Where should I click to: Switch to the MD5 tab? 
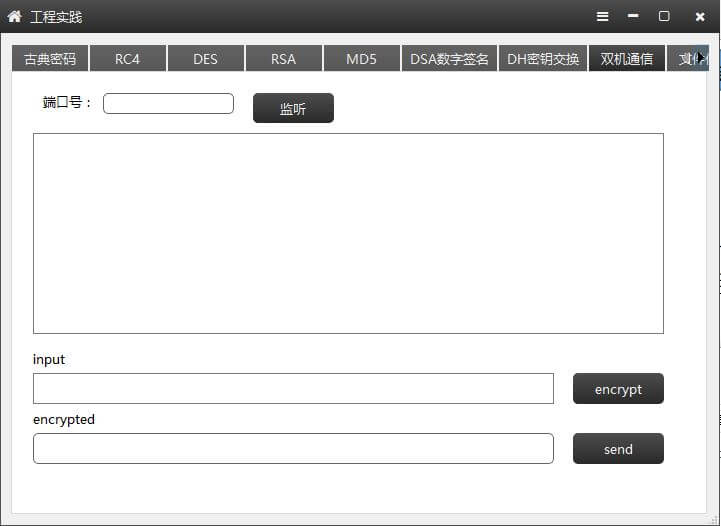[x=362, y=59]
